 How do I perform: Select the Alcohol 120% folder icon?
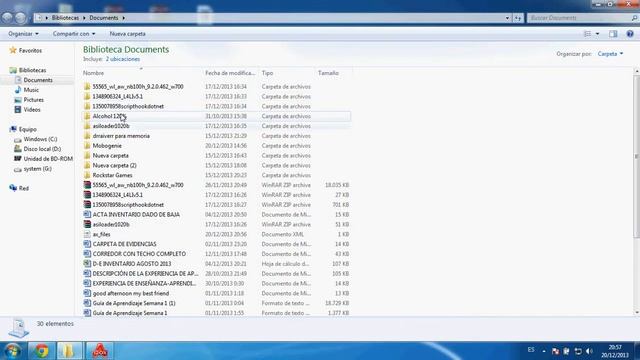click(x=87, y=116)
